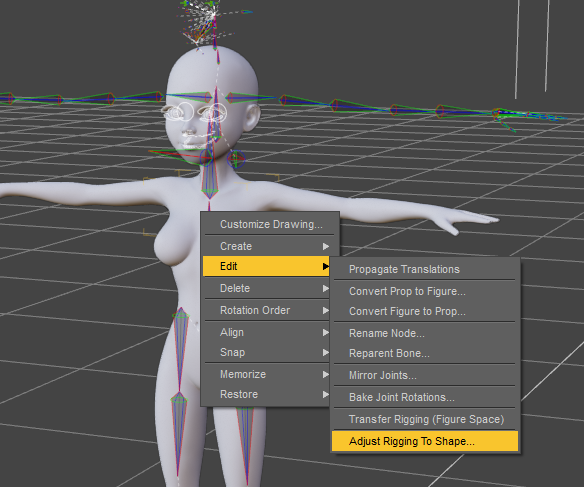Viewport: 584px width, 487px height.
Task: Open Mirror Joints dialog
Action: click(425, 375)
